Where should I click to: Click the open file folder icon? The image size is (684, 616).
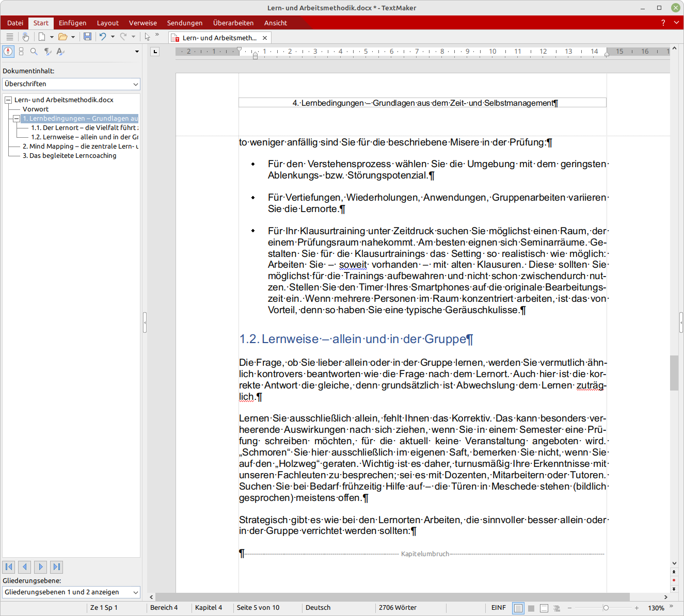coord(63,37)
